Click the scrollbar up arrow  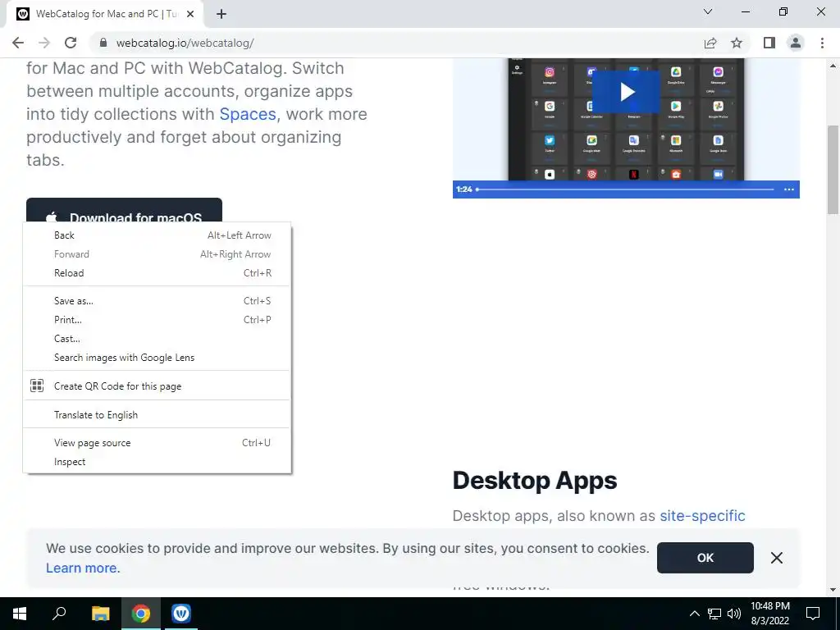tap(833, 66)
